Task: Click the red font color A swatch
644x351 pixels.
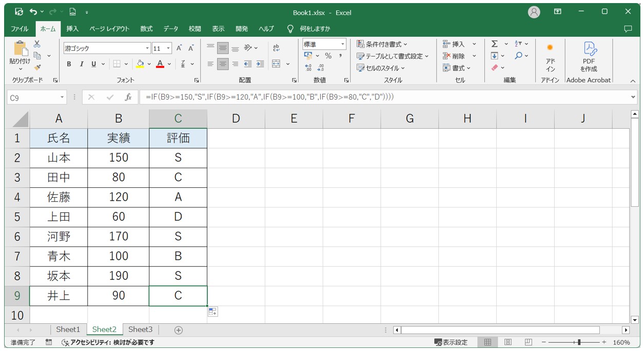Action: pos(160,64)
